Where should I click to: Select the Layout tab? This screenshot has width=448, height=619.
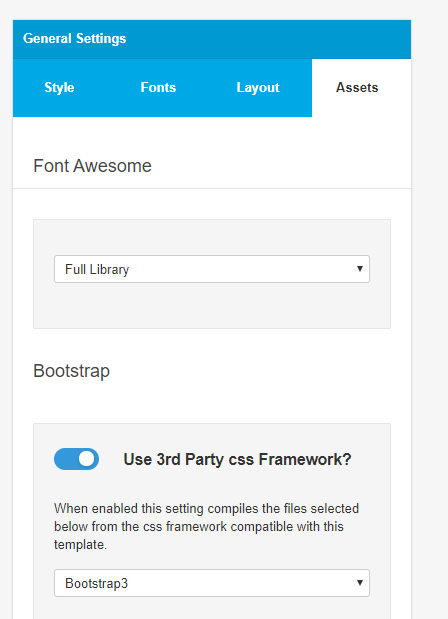coord(258,88)
